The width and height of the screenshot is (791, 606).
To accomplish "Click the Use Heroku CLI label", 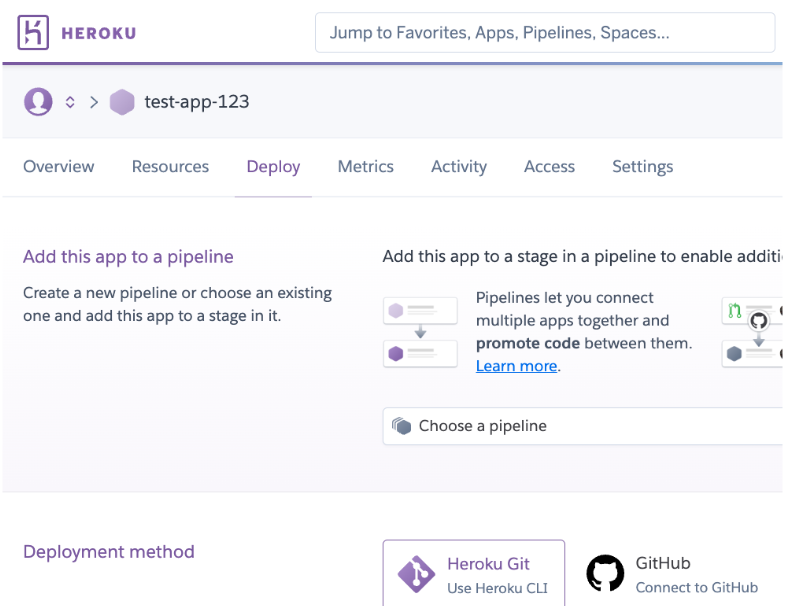I will tap(497, 588).
